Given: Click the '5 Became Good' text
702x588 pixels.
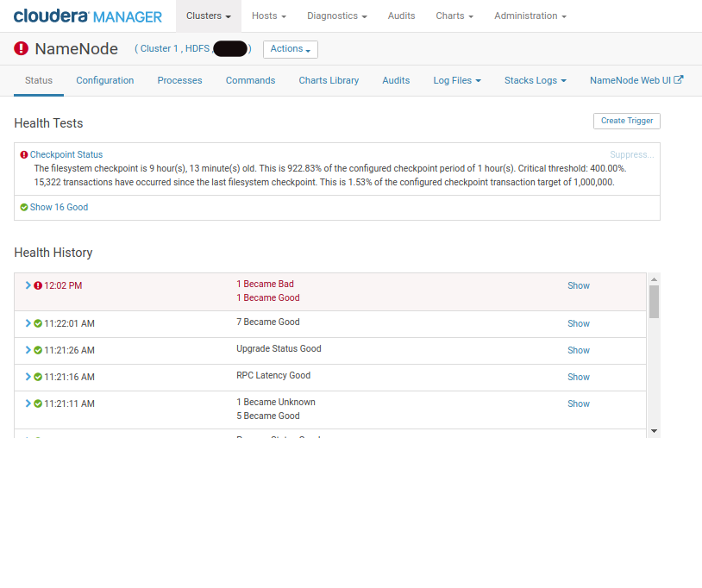Looking at the screenshot, I should click(268, 416).
